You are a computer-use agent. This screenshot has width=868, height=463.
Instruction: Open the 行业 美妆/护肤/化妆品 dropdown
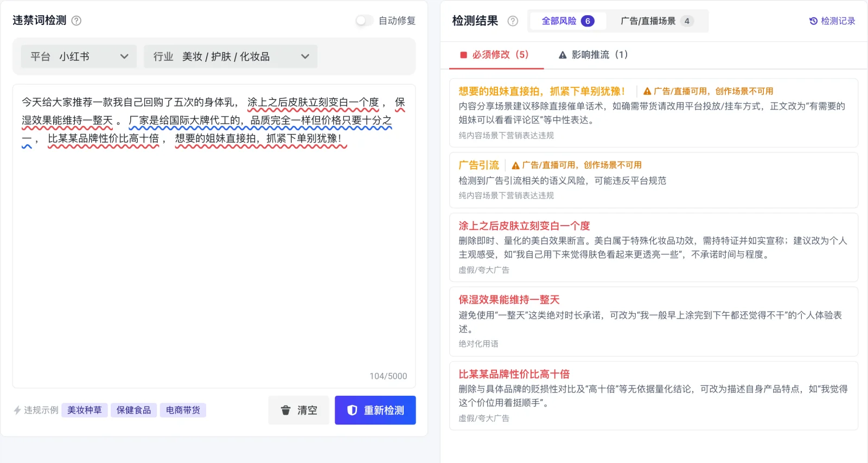tap(231, 56)
